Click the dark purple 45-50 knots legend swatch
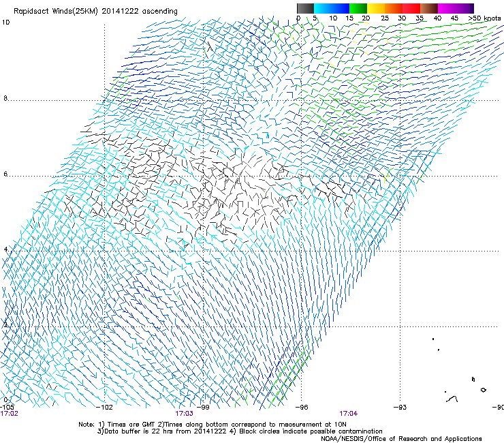Screen dimensions: 504x443 click(x=464, y=8)
